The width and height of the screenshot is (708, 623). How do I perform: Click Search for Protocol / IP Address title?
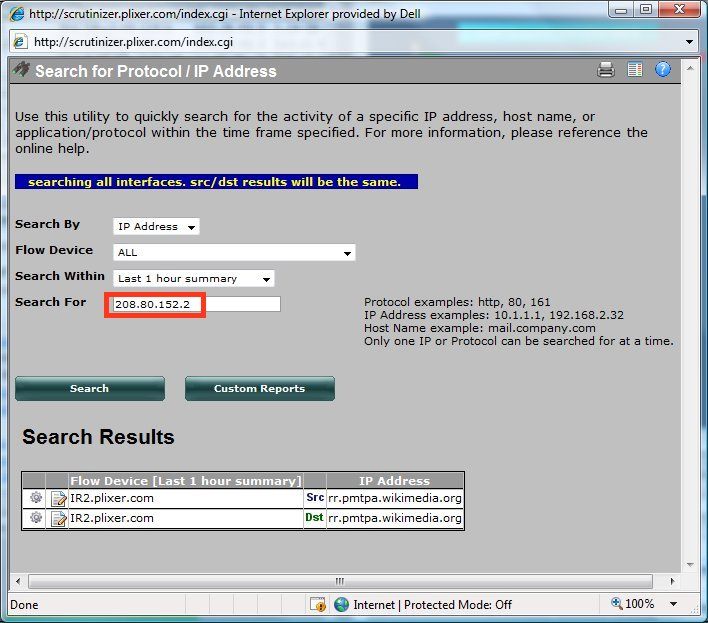tap(156, 71)
